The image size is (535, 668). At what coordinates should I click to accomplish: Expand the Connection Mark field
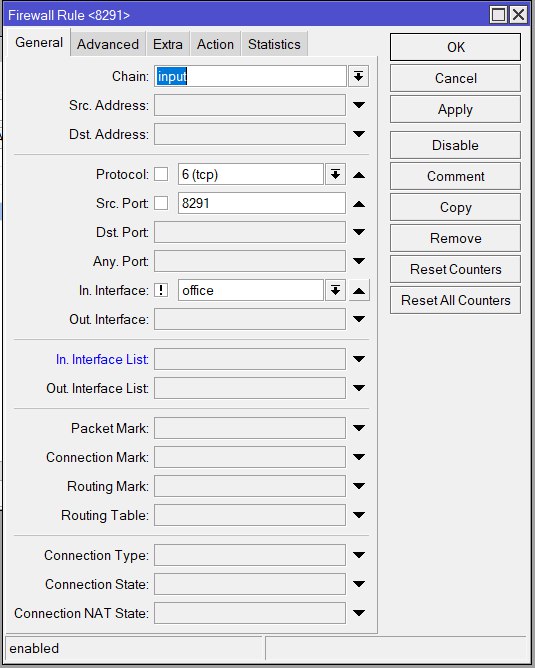(359, 457)
